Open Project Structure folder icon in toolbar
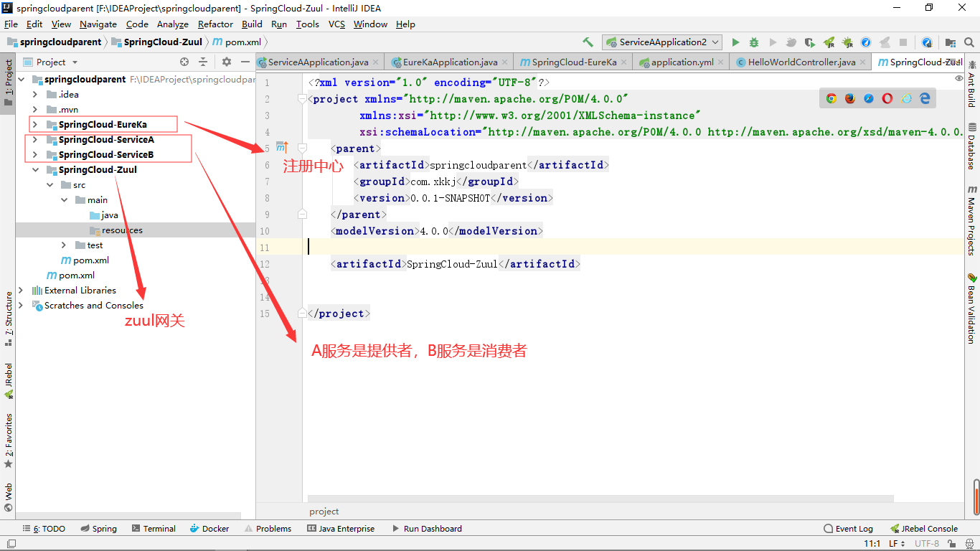This screenshot has width=980, height=551. pyautogui.click(x=951, y=42)
